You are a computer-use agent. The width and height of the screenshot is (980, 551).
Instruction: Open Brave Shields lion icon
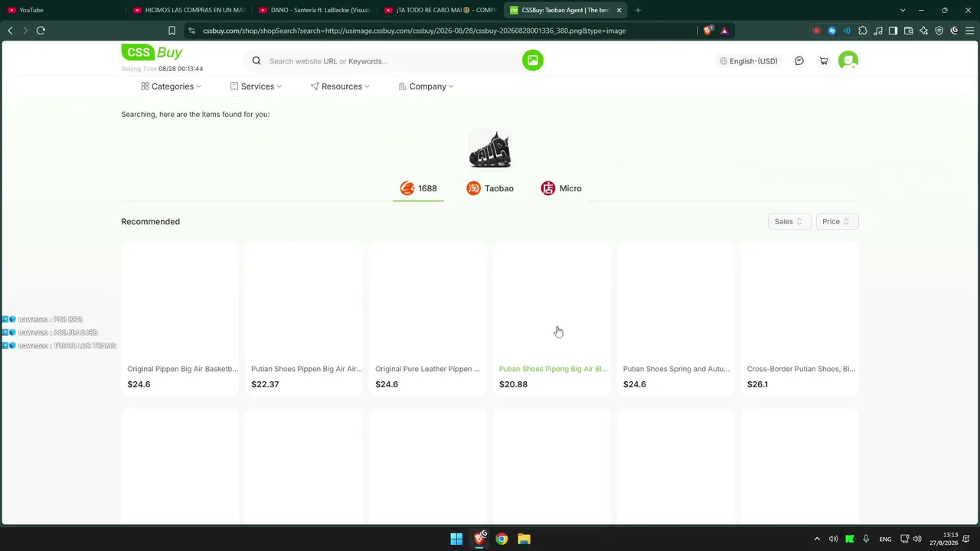coord(708,31)
